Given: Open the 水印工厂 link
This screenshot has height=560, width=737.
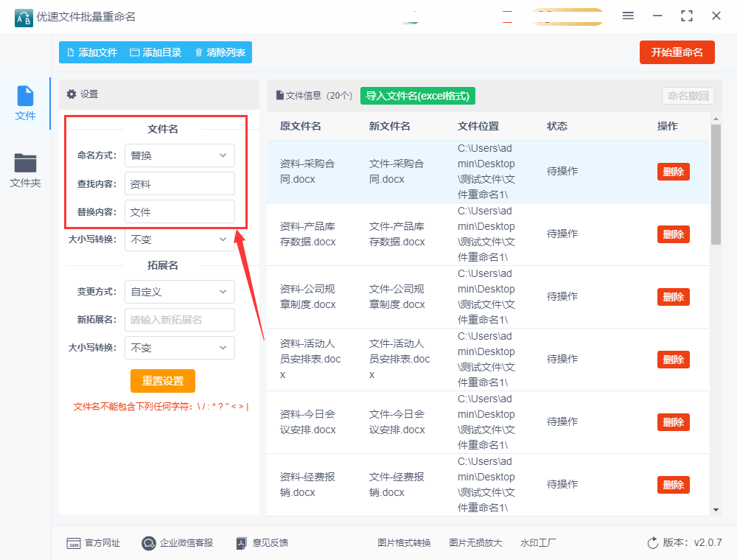Looking at the screenshot, I should (538, 543).
